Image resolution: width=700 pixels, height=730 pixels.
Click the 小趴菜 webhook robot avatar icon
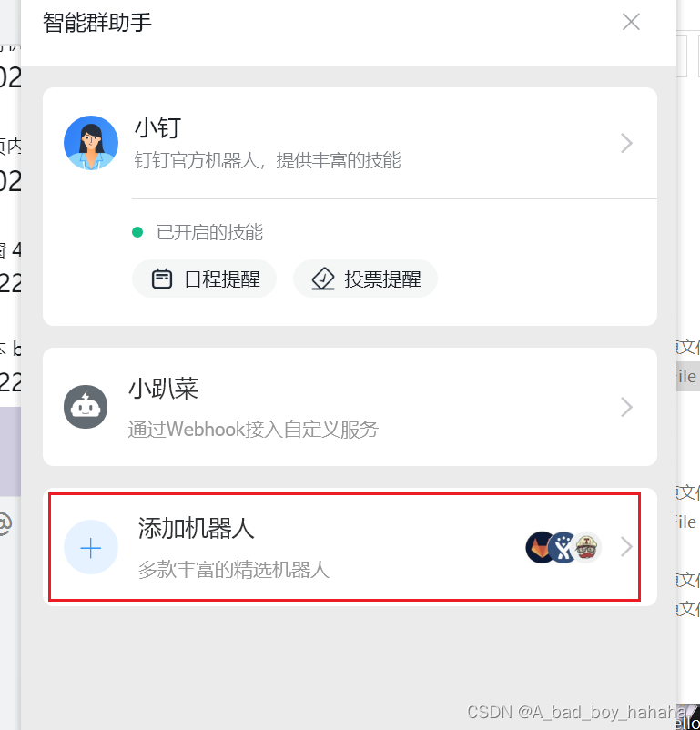click(86, 407)
